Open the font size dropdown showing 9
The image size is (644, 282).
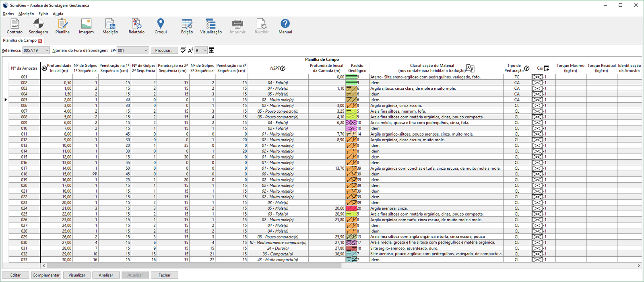[201, 50]
